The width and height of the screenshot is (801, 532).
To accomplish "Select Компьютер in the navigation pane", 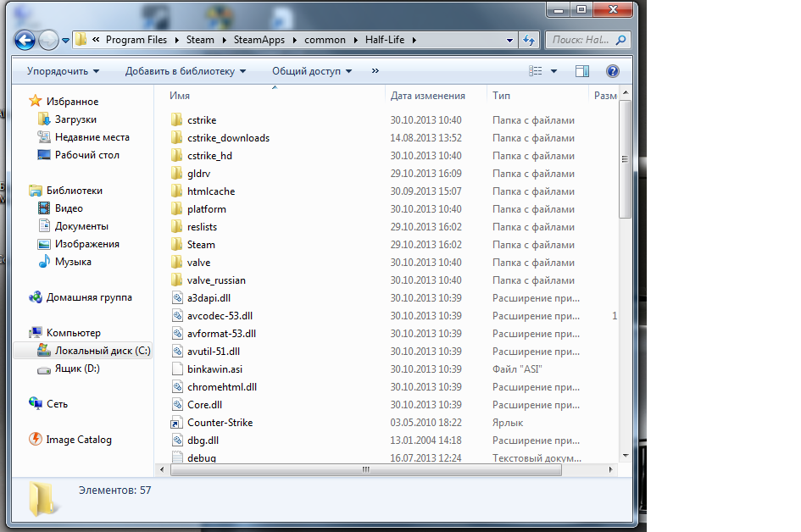I will coord(73,333).
